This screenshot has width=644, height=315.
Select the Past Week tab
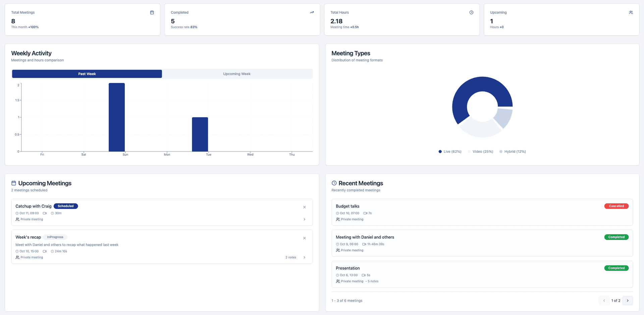coord(87,74)
